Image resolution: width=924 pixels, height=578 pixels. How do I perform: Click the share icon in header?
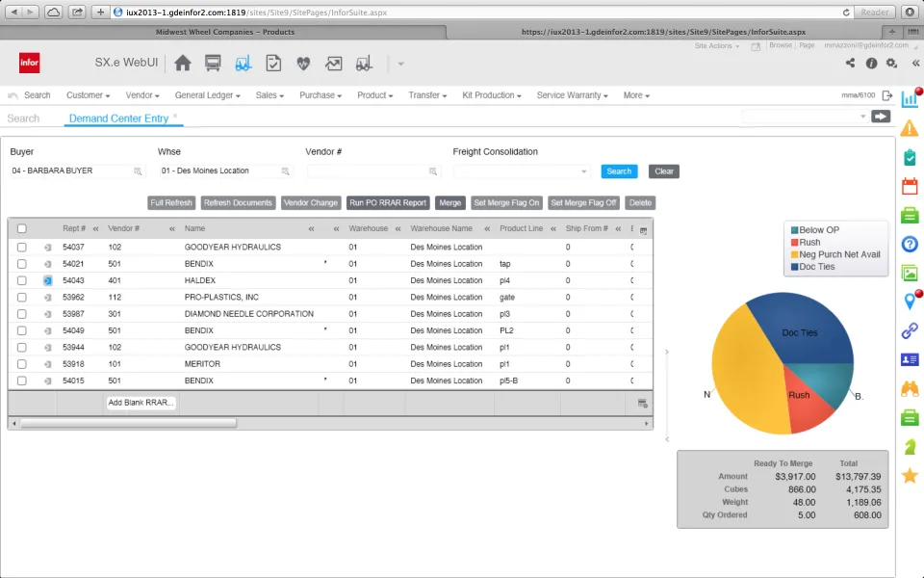pos(850,64)
